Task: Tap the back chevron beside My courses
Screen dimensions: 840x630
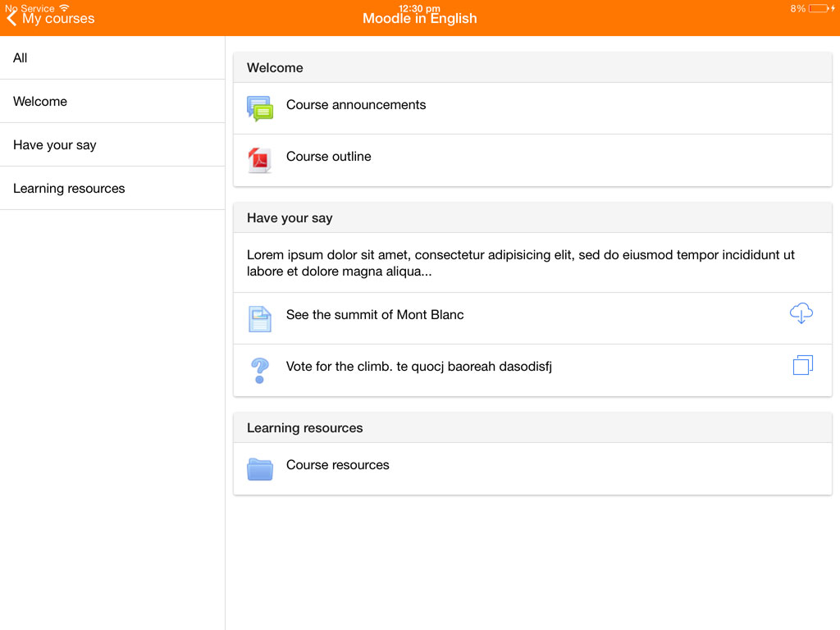Action: pos(11,19)
